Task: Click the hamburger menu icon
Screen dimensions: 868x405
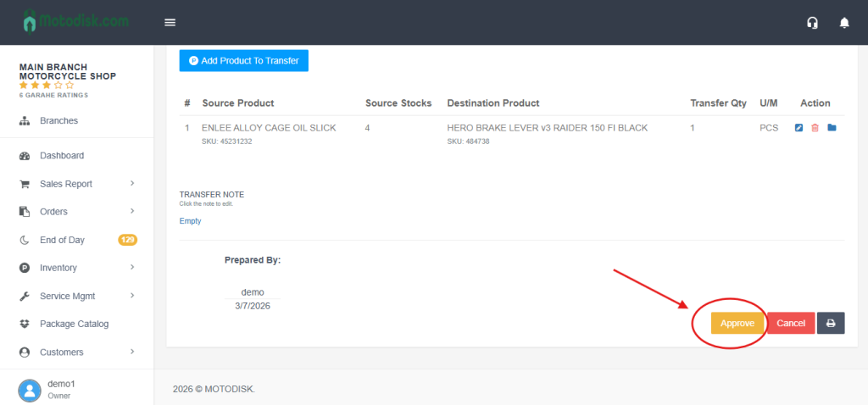Action: [x=170, y=23]
